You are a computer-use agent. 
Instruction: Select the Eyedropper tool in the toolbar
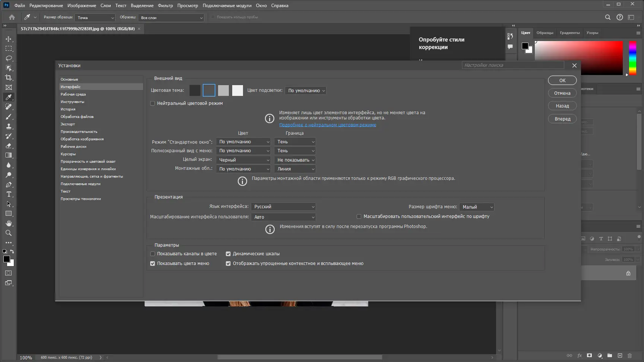[9, 97]
